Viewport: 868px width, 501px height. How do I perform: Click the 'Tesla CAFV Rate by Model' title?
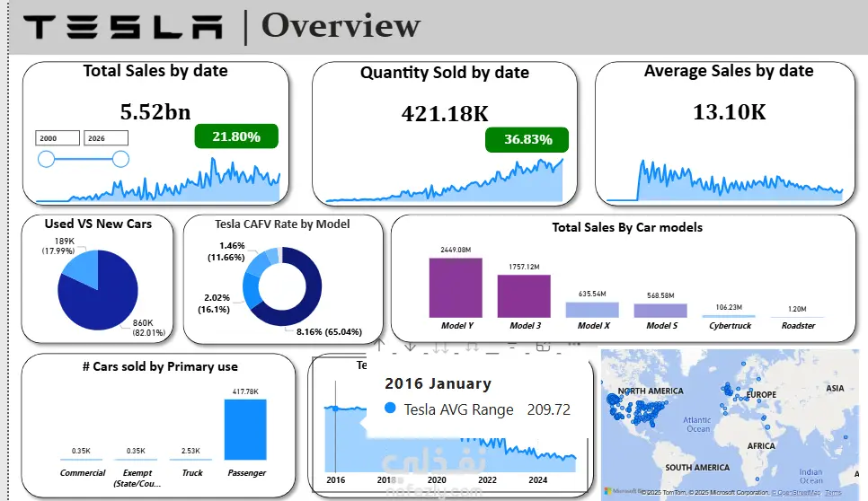point(282,224)
